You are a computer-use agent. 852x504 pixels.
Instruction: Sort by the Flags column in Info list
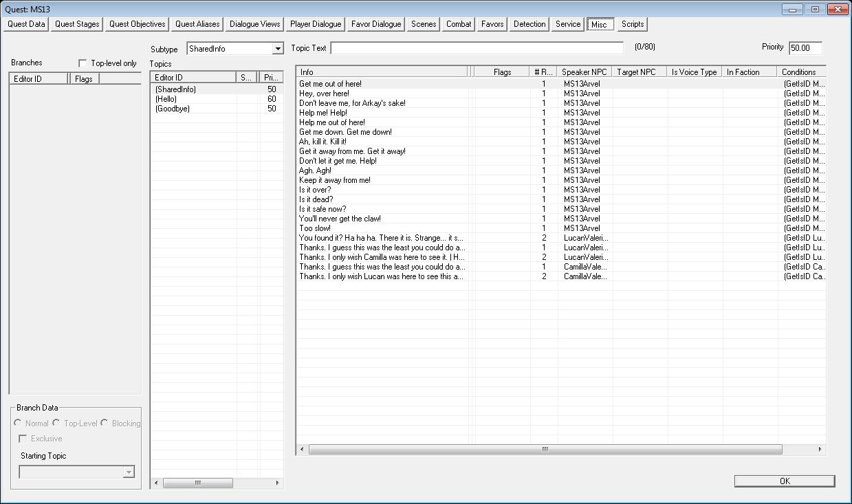coord(502,72)
